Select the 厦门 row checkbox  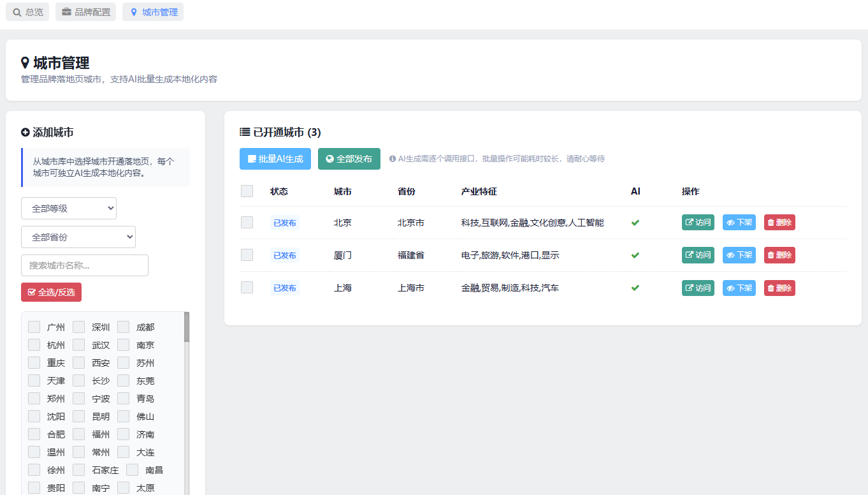click(x=247, y=255)
